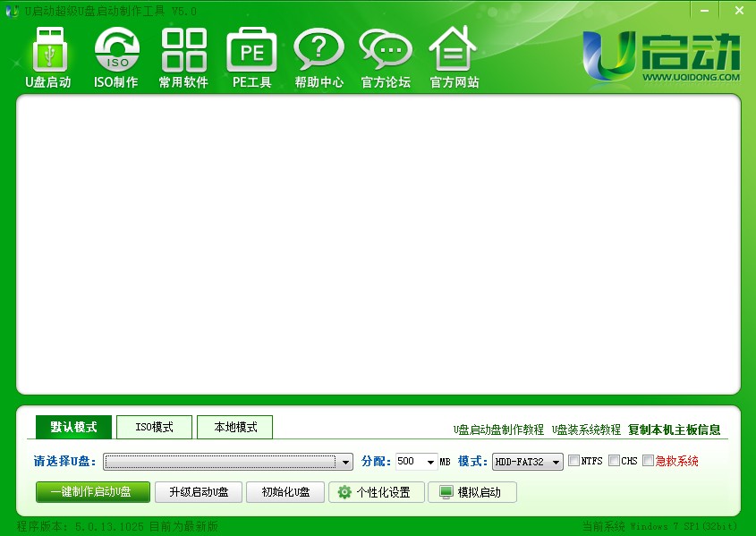The width and height of the screenshot is (756, 536).
Task: Switch to the 本地模式 tab
Action: point(234,427)
